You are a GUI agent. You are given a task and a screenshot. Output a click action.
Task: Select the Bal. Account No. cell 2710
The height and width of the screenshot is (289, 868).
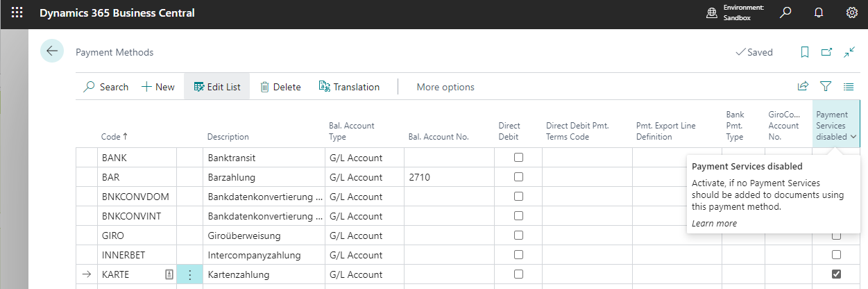point(448,177)
